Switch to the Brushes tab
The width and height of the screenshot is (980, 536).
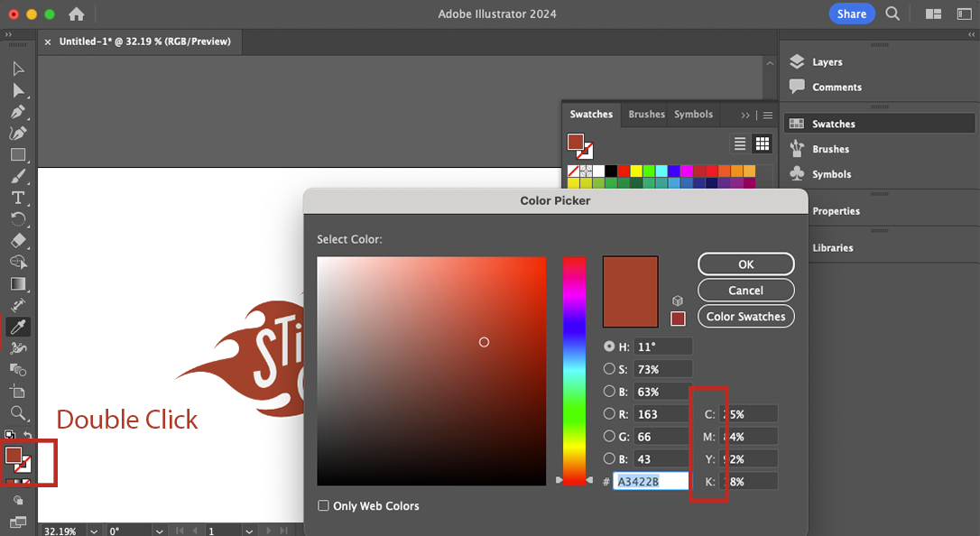pyautogui.click(x=646, y=115)
